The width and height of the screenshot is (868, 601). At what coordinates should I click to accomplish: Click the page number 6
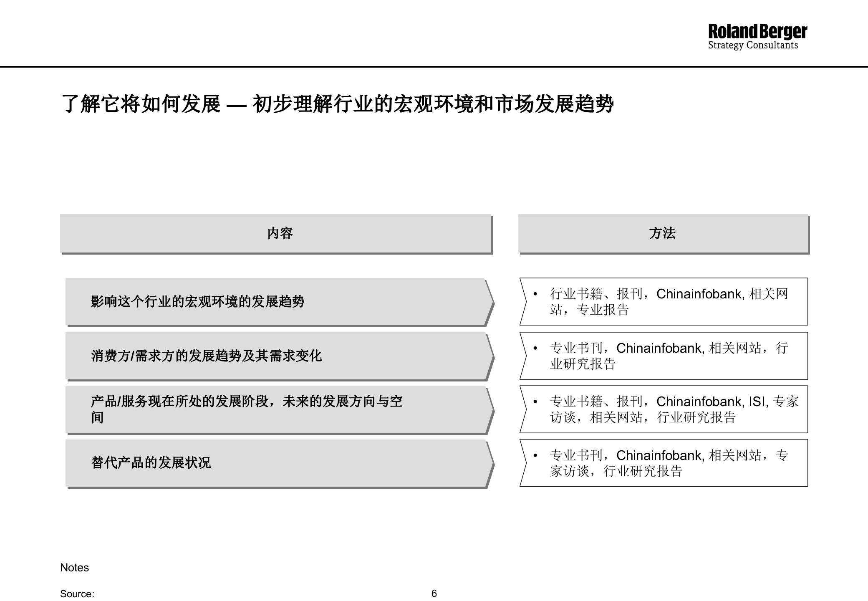click(x=434, y=593)
